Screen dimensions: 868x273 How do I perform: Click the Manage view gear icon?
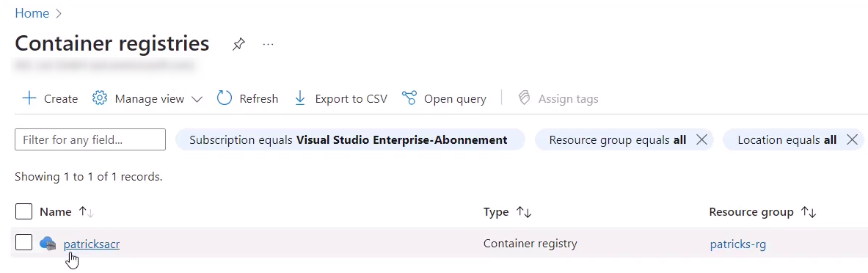coord(100,98)
